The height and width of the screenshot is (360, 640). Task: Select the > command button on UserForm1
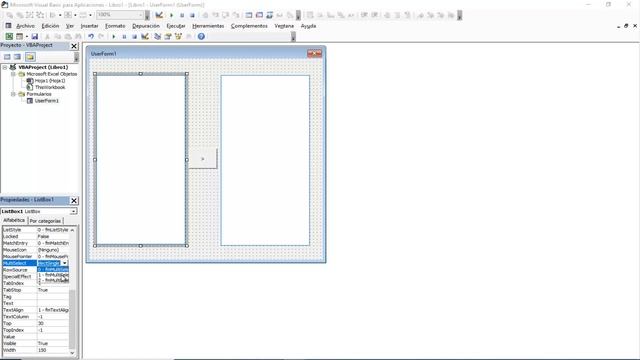[x=203, y=159]
